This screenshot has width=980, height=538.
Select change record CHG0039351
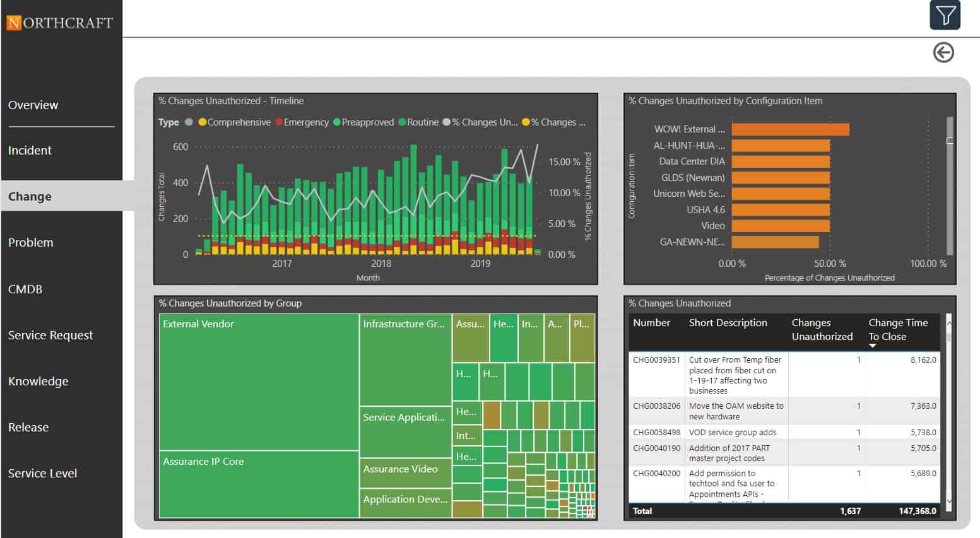pos(656,360)
